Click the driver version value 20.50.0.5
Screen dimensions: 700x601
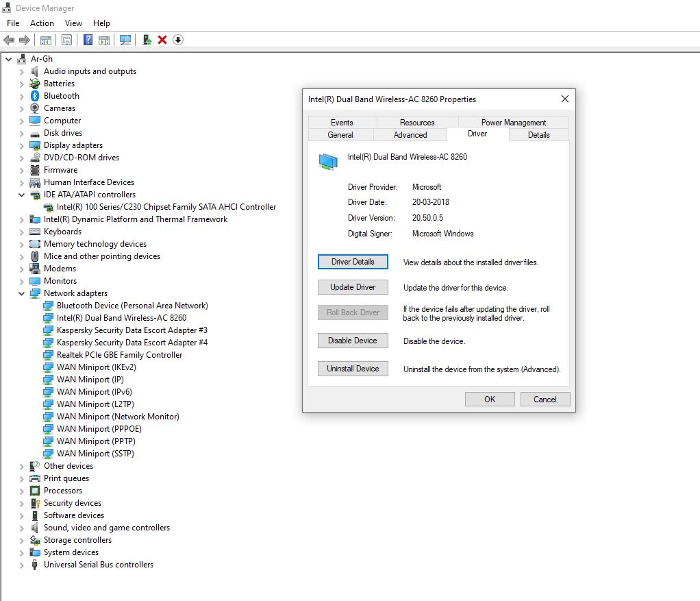(x=427, y=218)
